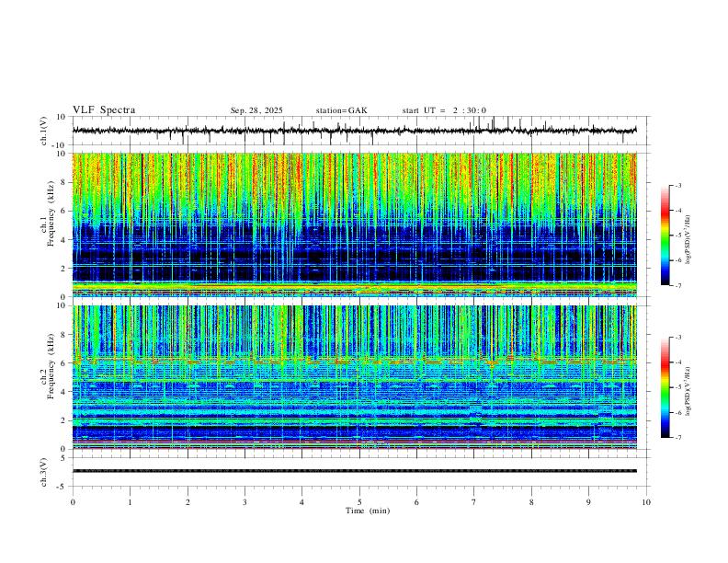Screen dimensions: 728x563
Task: Click the ch.2 PSD color bar
Action: (665, 387)
